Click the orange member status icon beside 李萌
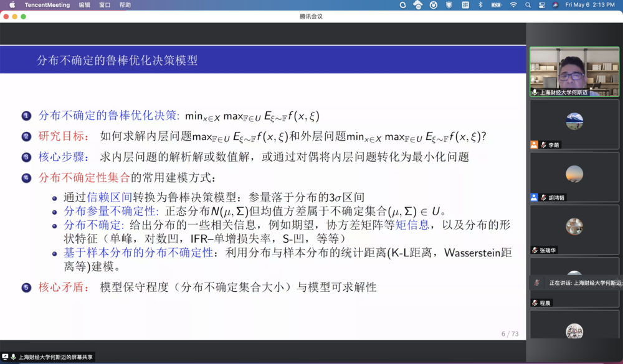Screen dimensions: 623x364 (535, 144)
